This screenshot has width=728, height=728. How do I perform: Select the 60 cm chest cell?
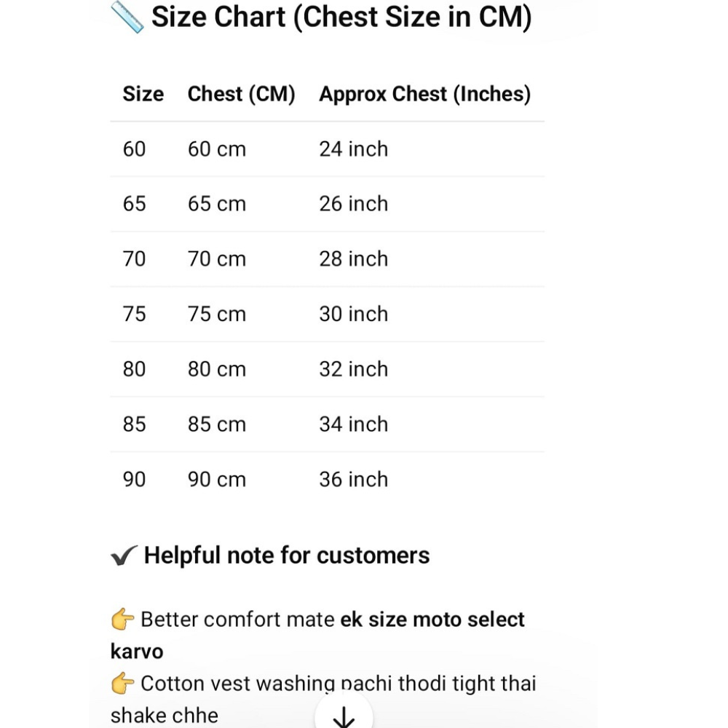pos(217,149)
